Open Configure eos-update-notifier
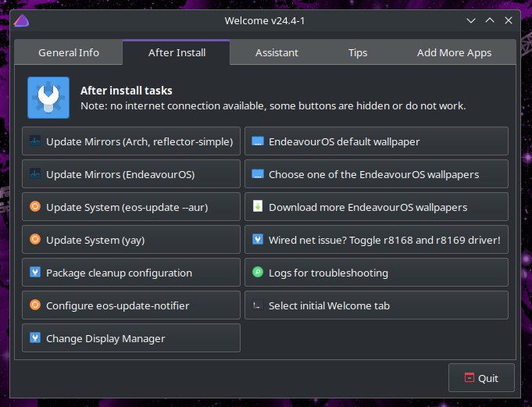The width and height of the screenshot is (532, 407). pyautogui.click(x=131, y=305)
